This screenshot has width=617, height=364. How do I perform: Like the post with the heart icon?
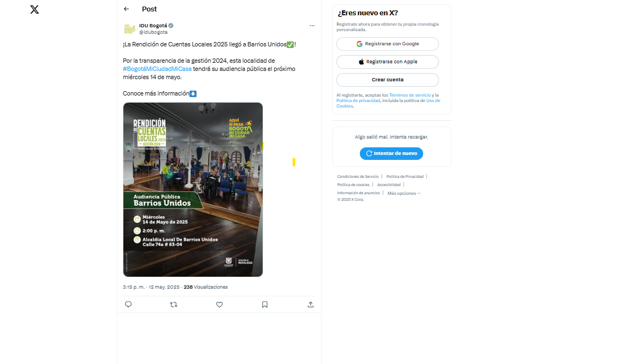(219, 305)
